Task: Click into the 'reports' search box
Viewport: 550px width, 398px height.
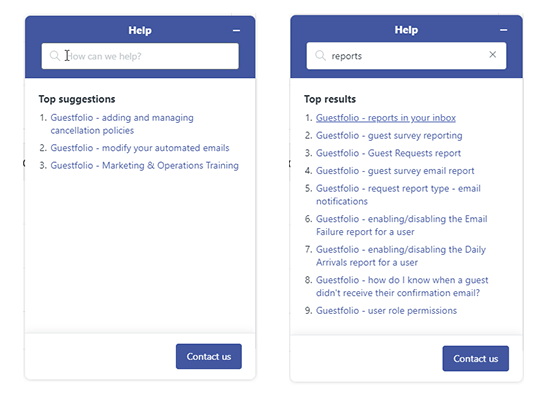Action: pos(406,56)
